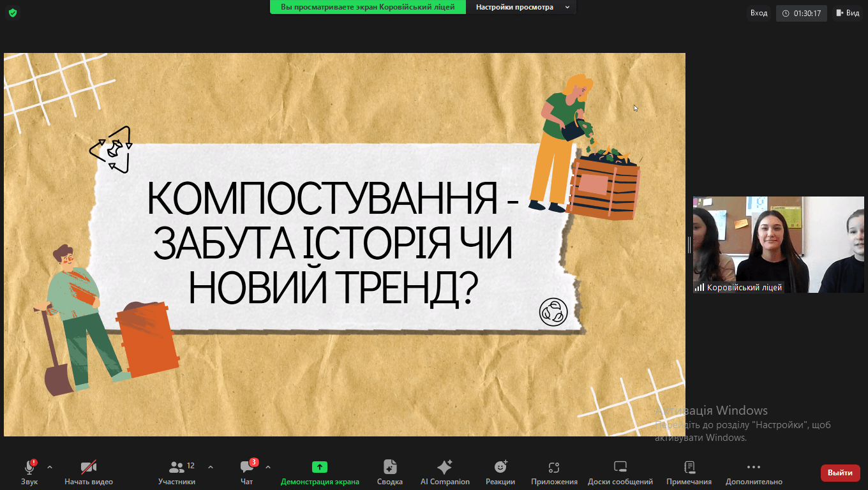Expand chat options arrow next to Чат
Viewport: 868px width, 490px height.
pyautogui.click(x=268, y=467)
